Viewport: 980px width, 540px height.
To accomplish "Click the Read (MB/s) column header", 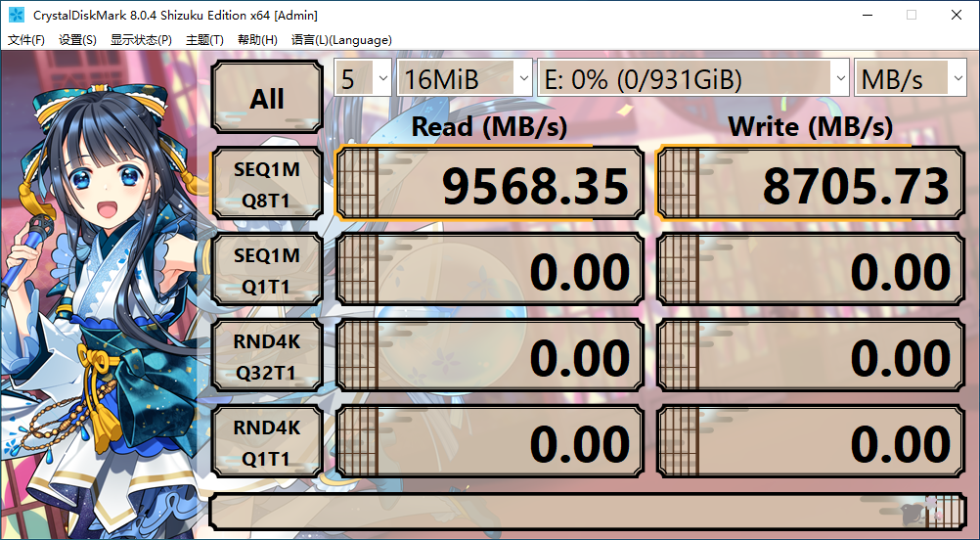I will pyautogui.click(x=489, y=127).
